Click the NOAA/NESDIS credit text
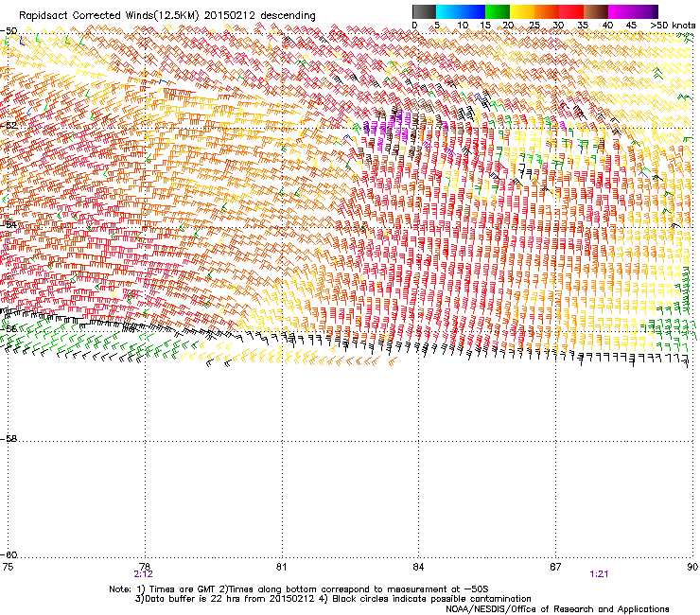 tap(557, 608)
